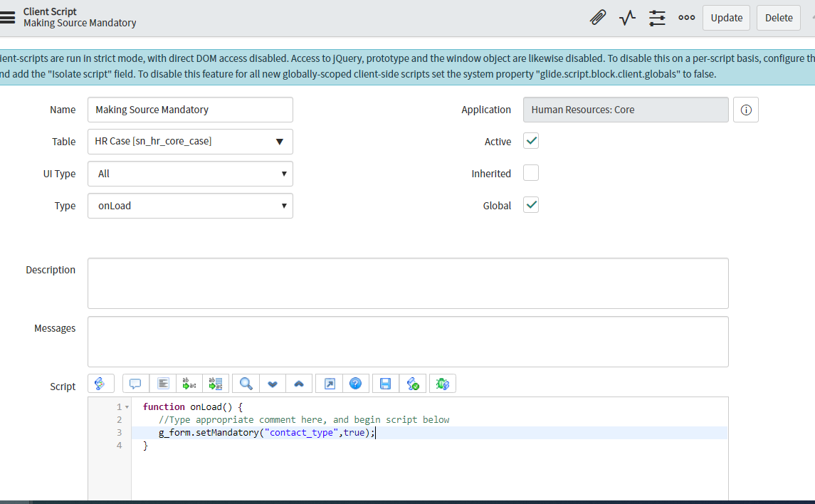Click the Active field label
This screenshot has width=815, height=504.
tap(498, 142)
